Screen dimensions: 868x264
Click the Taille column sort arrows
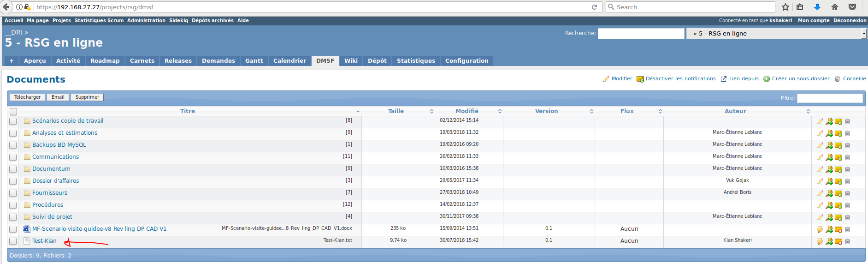coord(431,111)
